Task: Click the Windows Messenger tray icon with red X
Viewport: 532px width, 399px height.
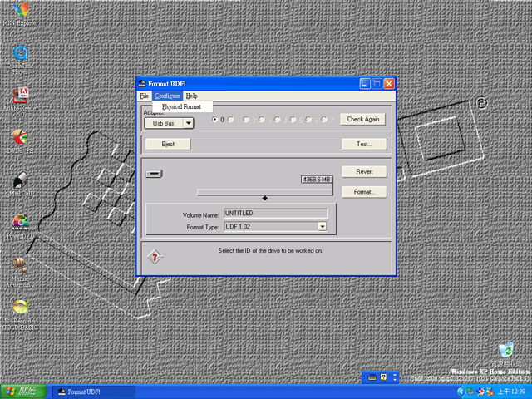Action: 490,392
